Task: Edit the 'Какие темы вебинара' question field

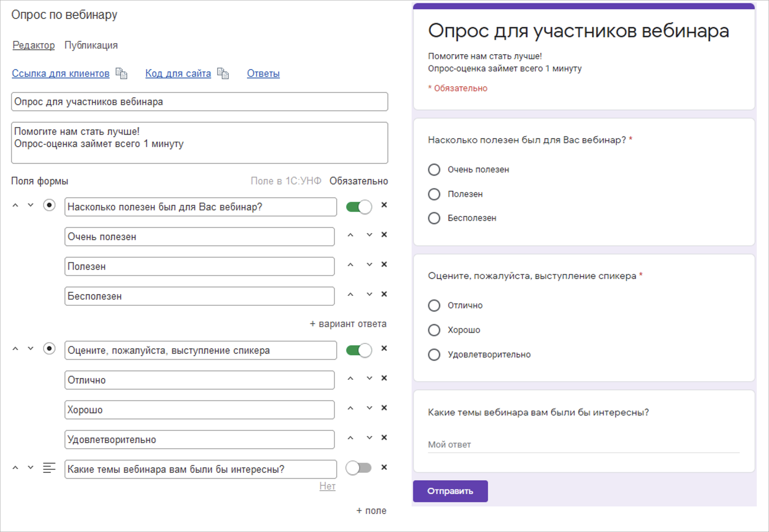Action: tap(201, 469)
